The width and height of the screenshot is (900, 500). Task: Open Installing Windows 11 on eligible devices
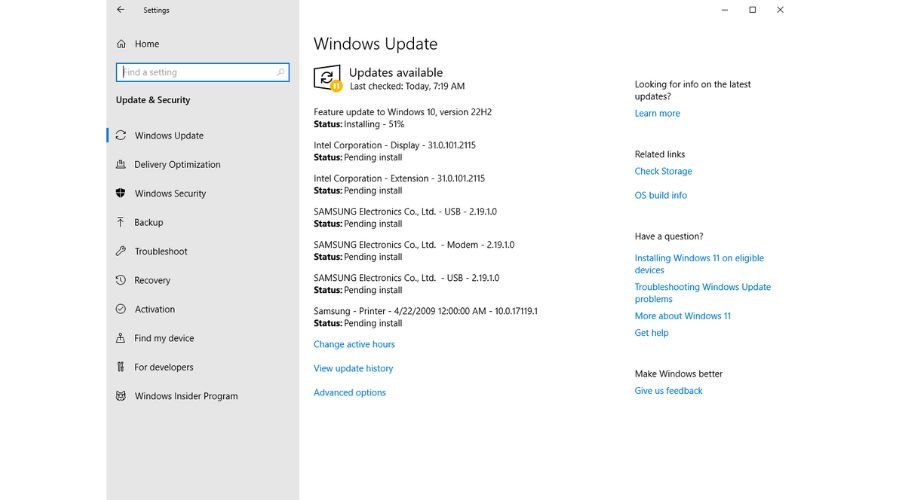pos(699,264)
